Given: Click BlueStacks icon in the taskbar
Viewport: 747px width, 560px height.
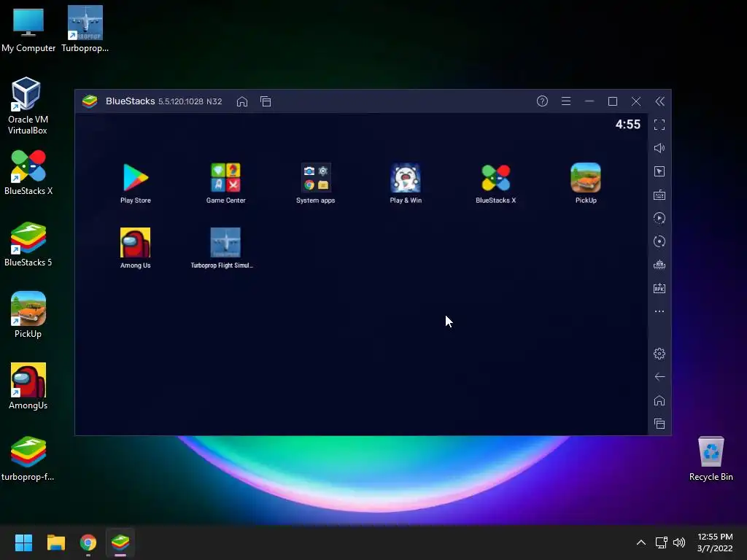Looking at the screenshot, I should (x=120, y=542).
